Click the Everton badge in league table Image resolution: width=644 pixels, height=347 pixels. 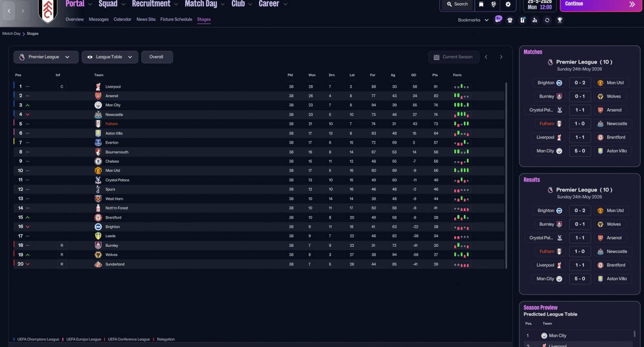(98, 143)
